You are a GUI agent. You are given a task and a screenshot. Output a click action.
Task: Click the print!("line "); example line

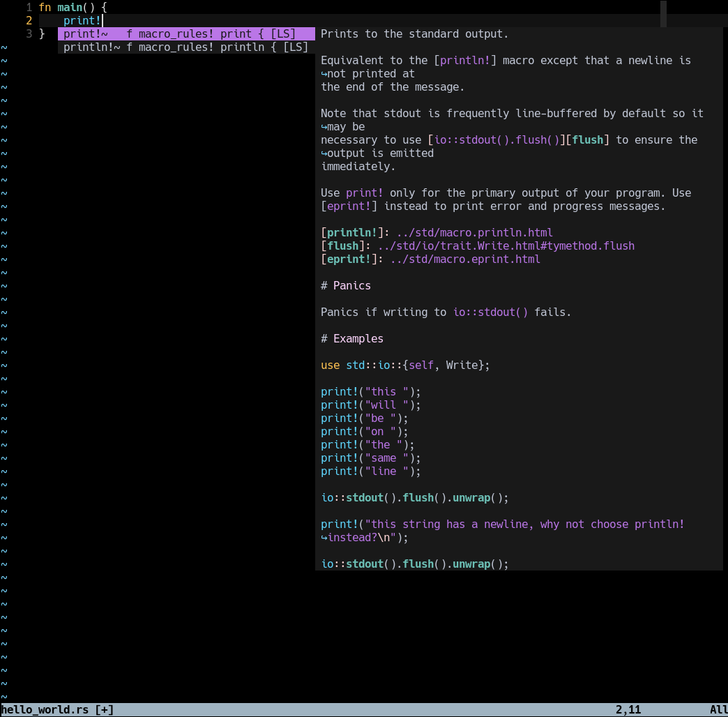click(x=370, y=471)
